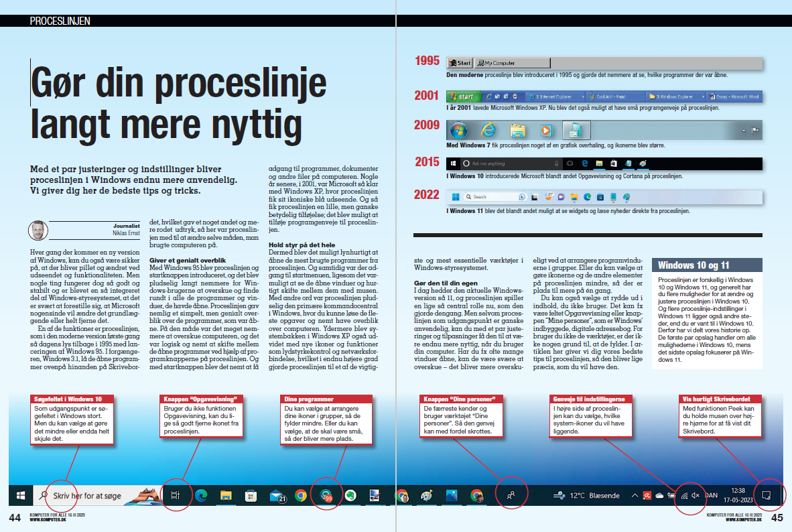The height and width of the screenshot is (532, 792).
Task: Click the red antivirus tray icon
Action: click(647, 496)
